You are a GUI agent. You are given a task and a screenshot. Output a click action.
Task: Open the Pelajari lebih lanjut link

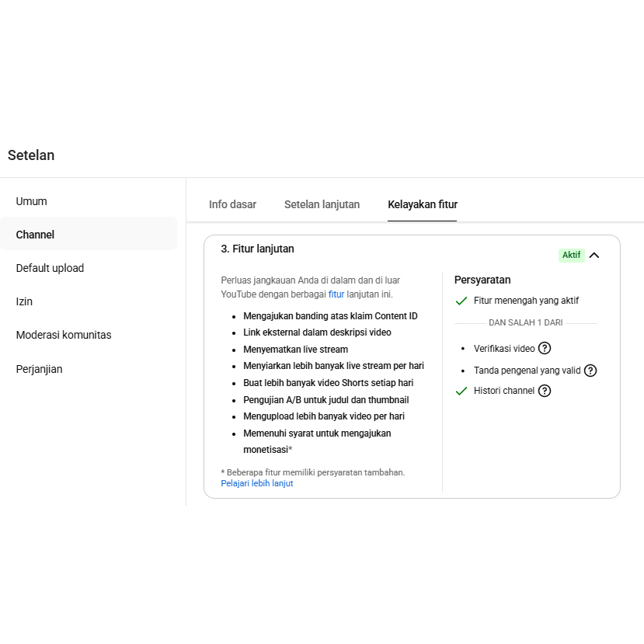pos(256,483)
